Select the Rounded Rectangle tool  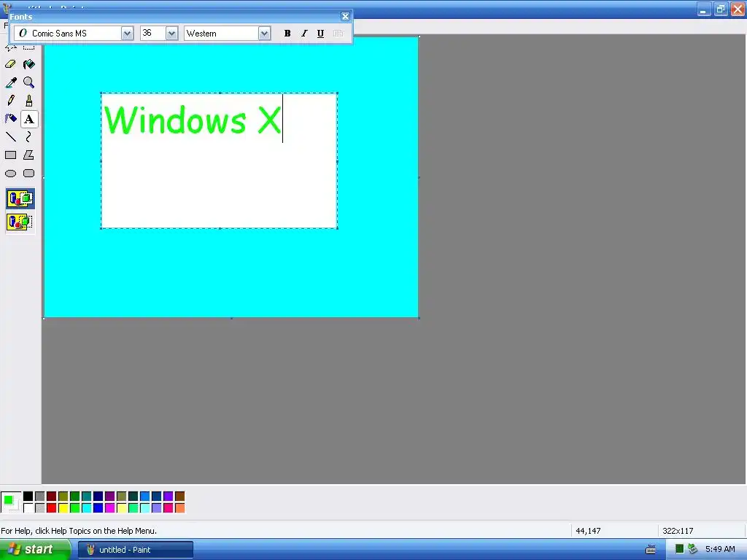point(29,174)
